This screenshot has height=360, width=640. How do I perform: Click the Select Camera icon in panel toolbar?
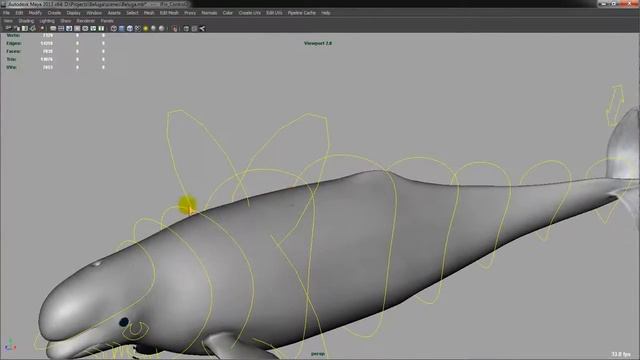[x=8, y=29]
